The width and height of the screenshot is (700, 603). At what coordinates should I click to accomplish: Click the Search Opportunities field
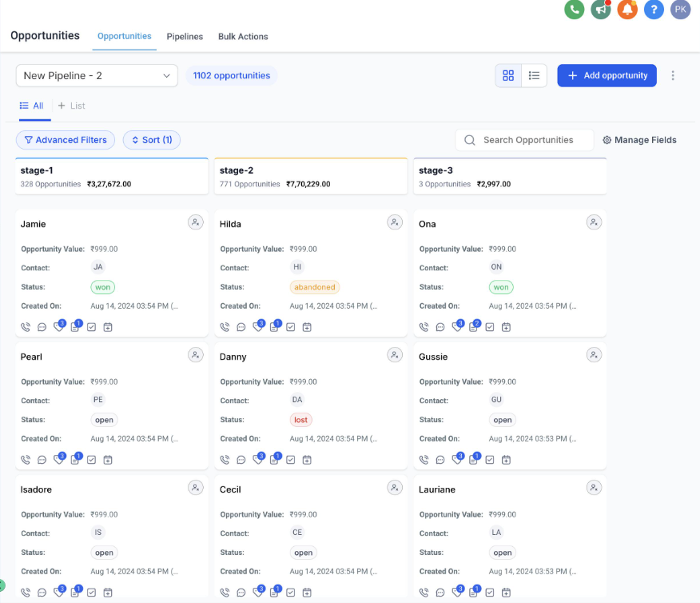tap(524, 140)
